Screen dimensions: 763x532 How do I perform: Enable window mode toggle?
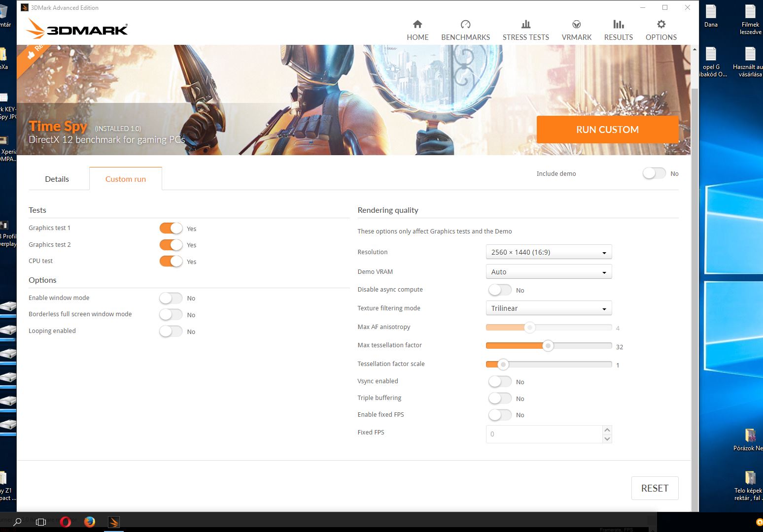(171, 298)
